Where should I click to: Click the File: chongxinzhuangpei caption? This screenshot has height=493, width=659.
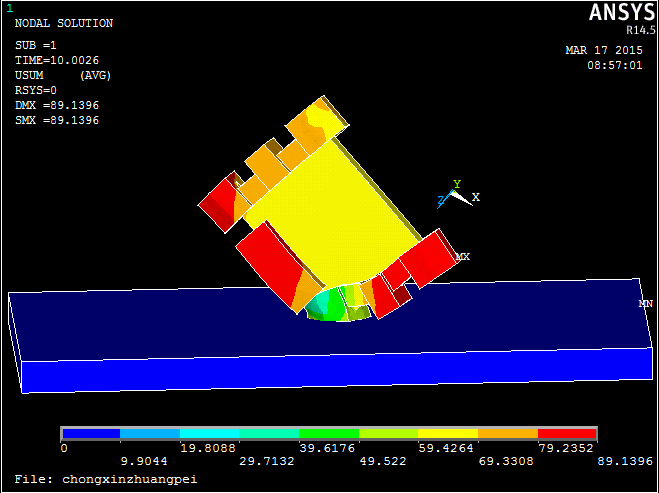(106, 479)
